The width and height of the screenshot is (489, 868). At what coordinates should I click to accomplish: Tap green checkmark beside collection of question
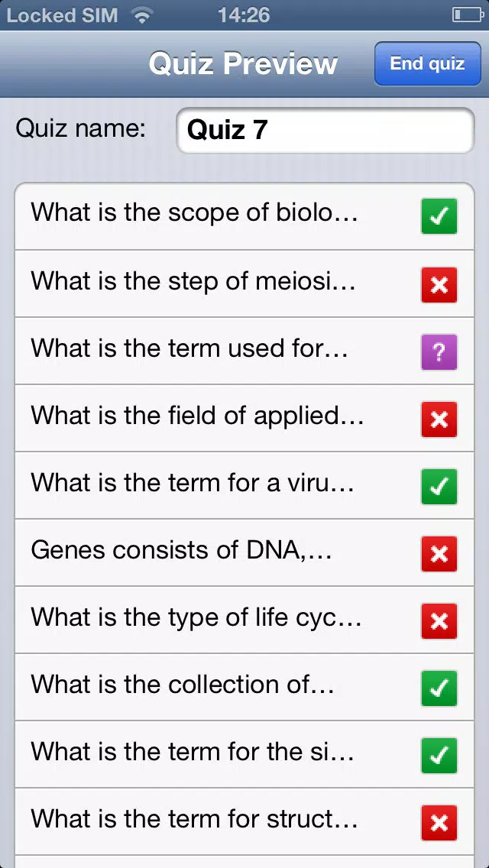click(439, 688)
